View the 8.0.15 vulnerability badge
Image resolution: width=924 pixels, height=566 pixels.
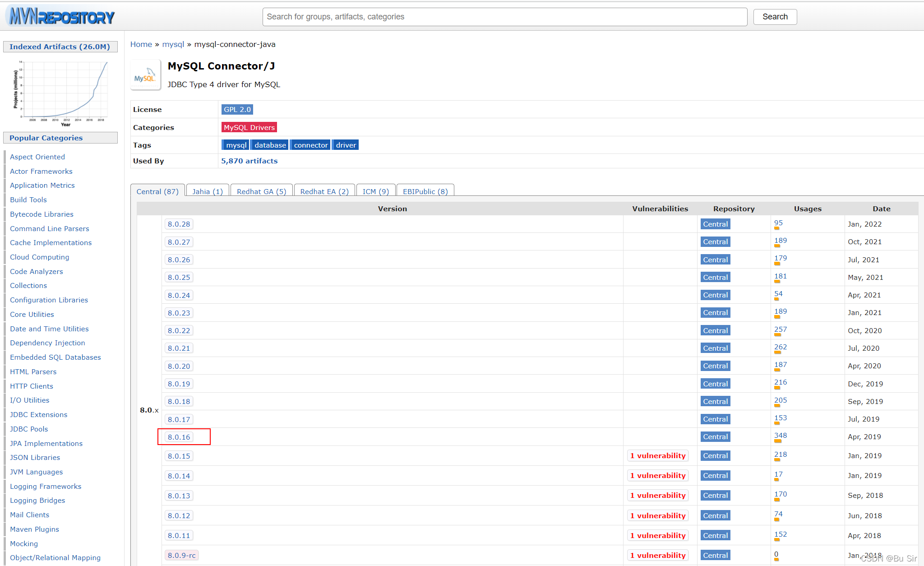coord(658,456)
